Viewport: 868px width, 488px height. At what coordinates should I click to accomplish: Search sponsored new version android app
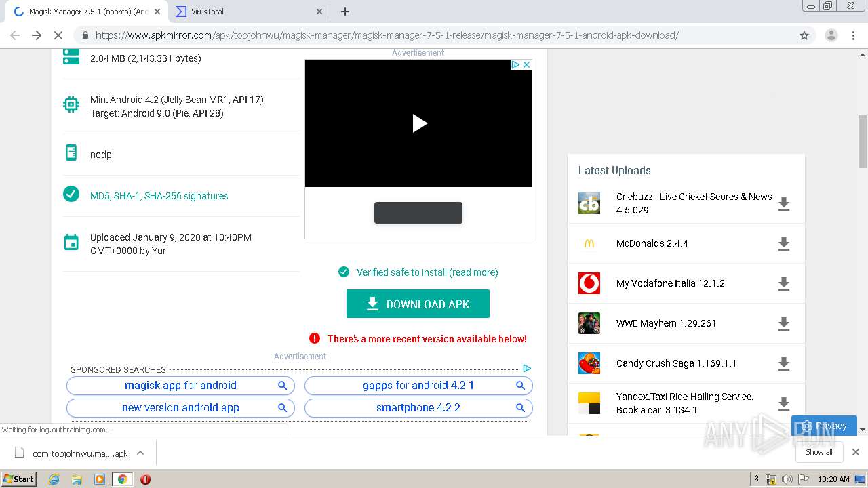(x=180, y=408)
